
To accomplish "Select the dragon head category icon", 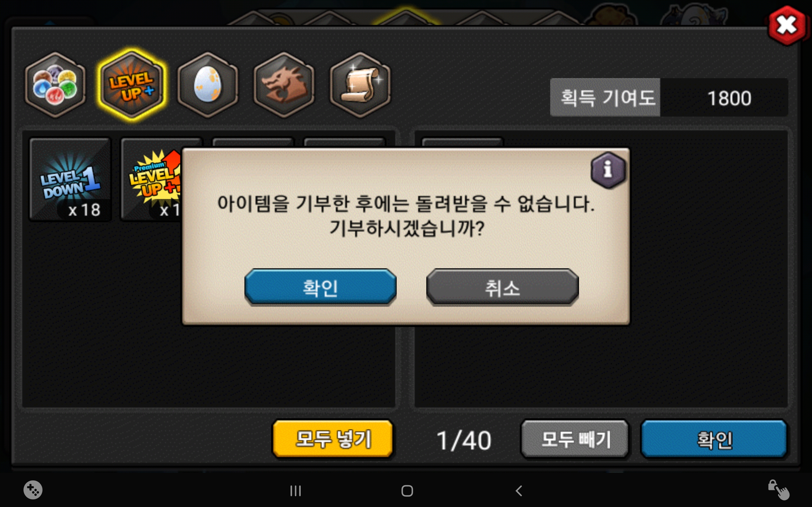I will click(284, 85).
